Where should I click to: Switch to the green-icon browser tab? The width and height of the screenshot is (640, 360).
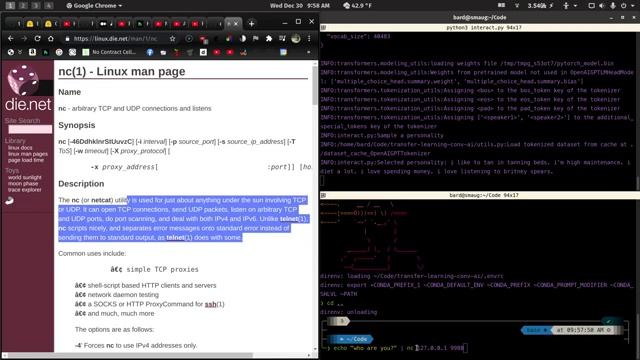coord(140,24)
